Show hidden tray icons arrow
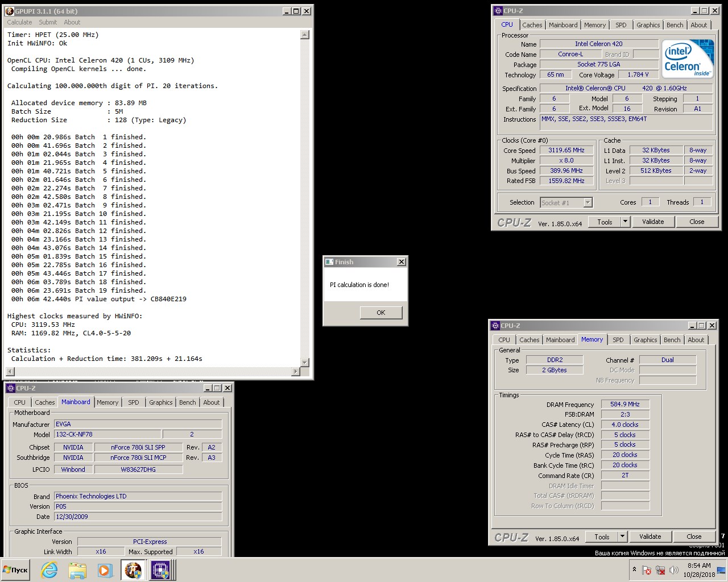Image resolution: width=728 pixels, height=582 pixels. pos(634,569)
